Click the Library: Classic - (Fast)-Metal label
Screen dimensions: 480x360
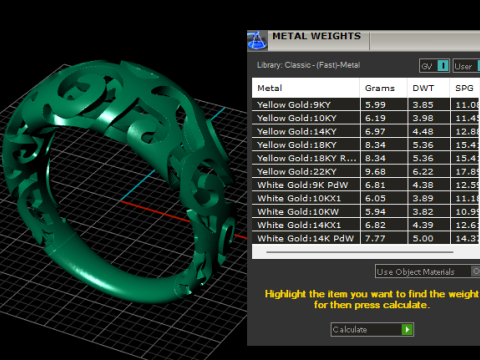pyautogui.click(x=308, y=65)
